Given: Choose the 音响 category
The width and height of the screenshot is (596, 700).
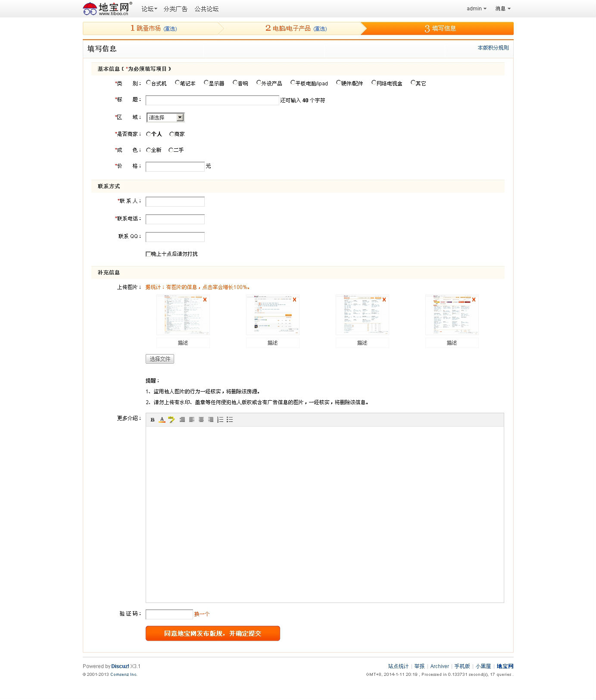Looking at the screenshot, I should pyautogui.click(x=235, y=82).
